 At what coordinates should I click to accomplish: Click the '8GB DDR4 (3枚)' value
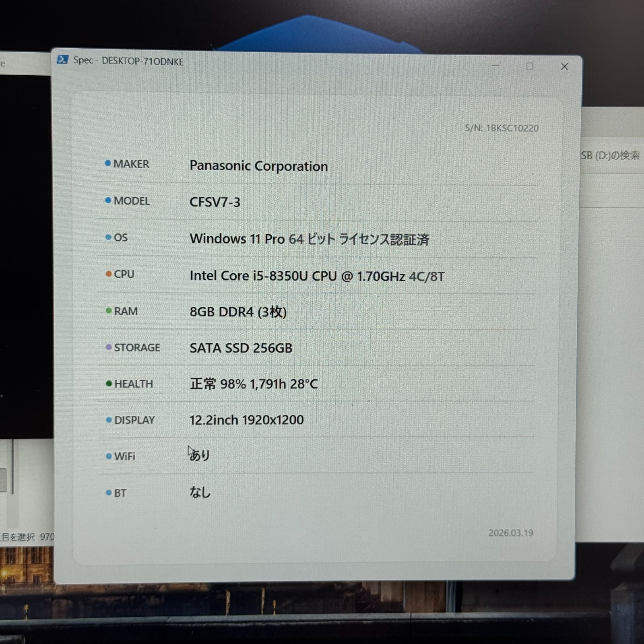(238, 312)
